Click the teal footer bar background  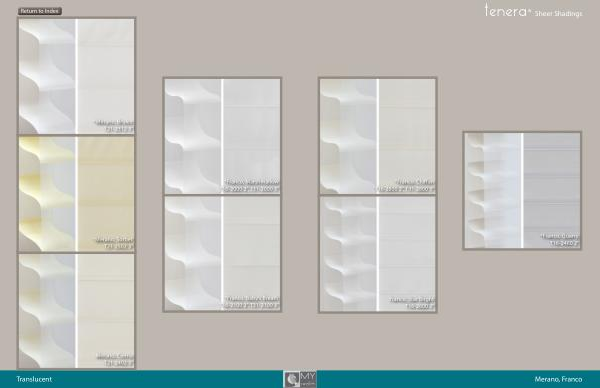coord(153,379)
